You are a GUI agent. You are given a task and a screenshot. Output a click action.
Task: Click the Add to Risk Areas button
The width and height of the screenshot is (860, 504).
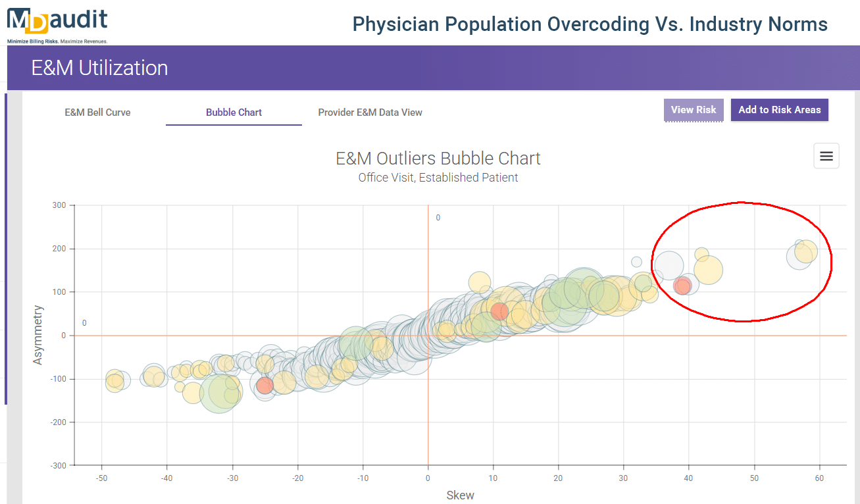[x=780, y=110]
